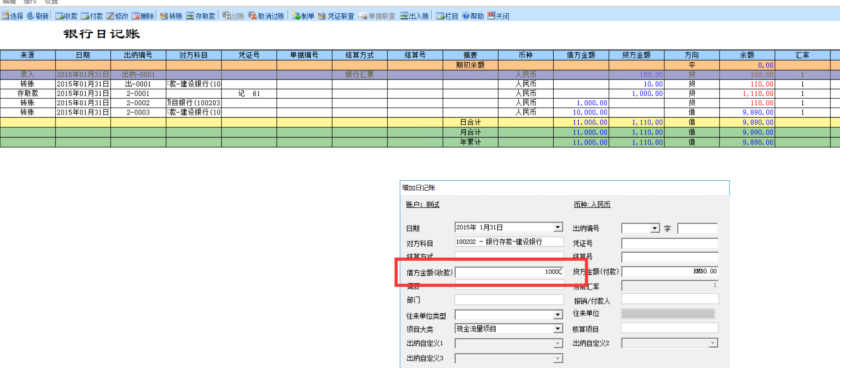
Task: Click the 修改 edit icon
Action: tap(117, 16)
